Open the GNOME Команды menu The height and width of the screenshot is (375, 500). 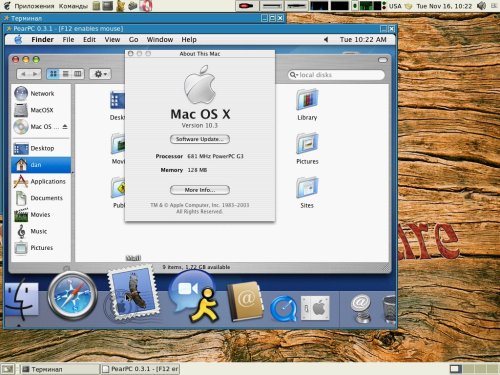[x=73, y=6]
